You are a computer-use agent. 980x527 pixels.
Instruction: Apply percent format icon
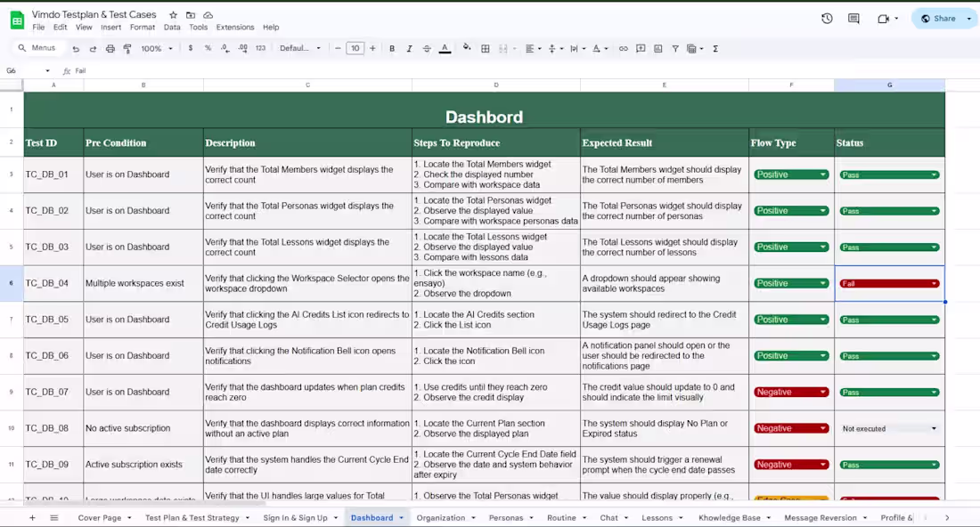208,48
